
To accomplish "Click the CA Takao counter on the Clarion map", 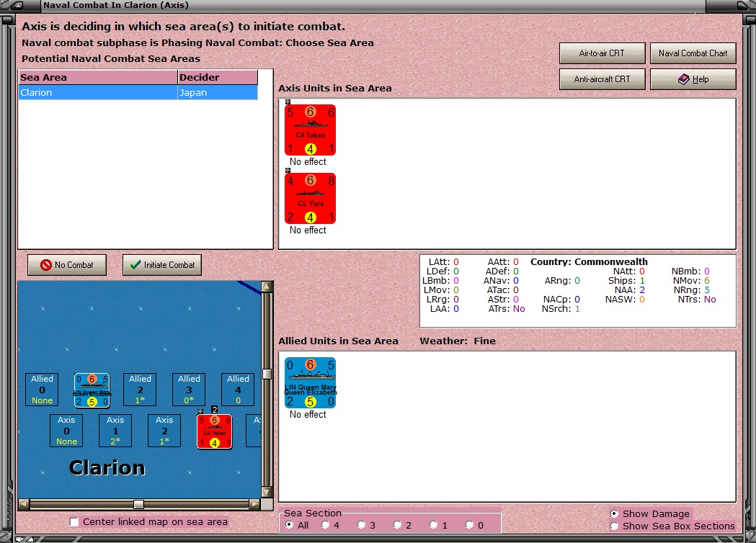I will pos(215,431).
